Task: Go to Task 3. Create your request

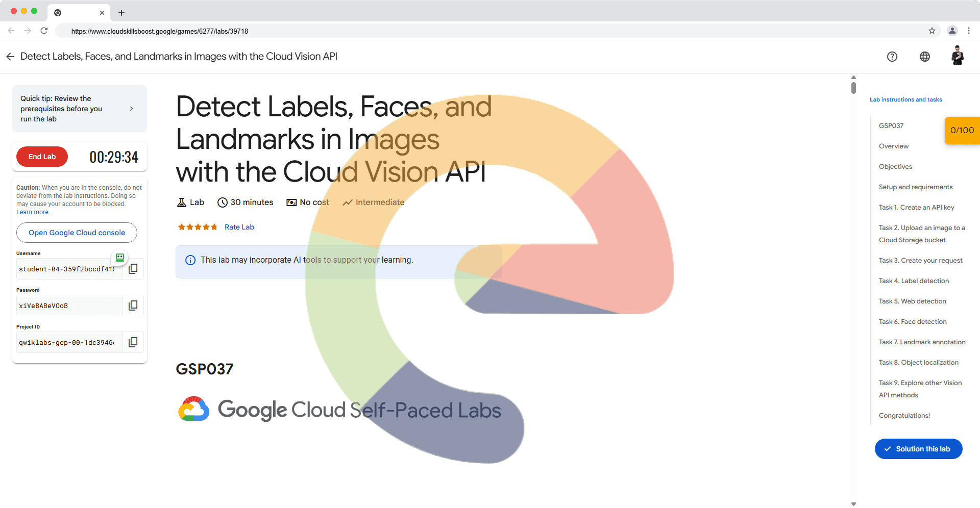Action: tap(921, 260)
